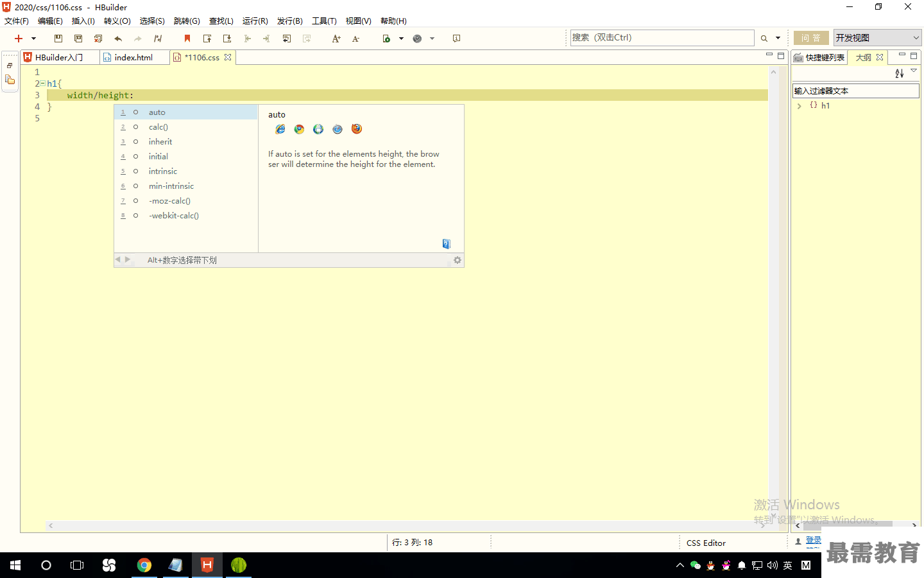
Task: Click the code format toolbar icon
Action: pyautogui.click(x=158, y=39)
